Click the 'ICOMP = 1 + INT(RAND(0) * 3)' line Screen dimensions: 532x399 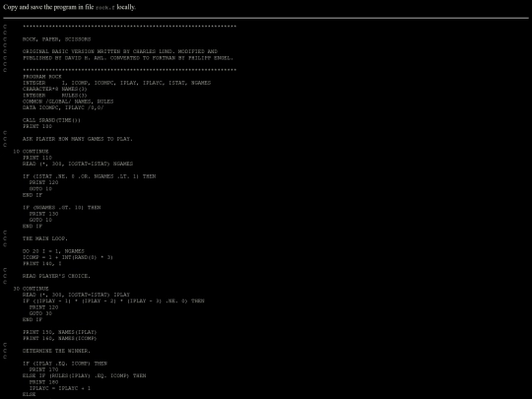[x=68, y=257]
